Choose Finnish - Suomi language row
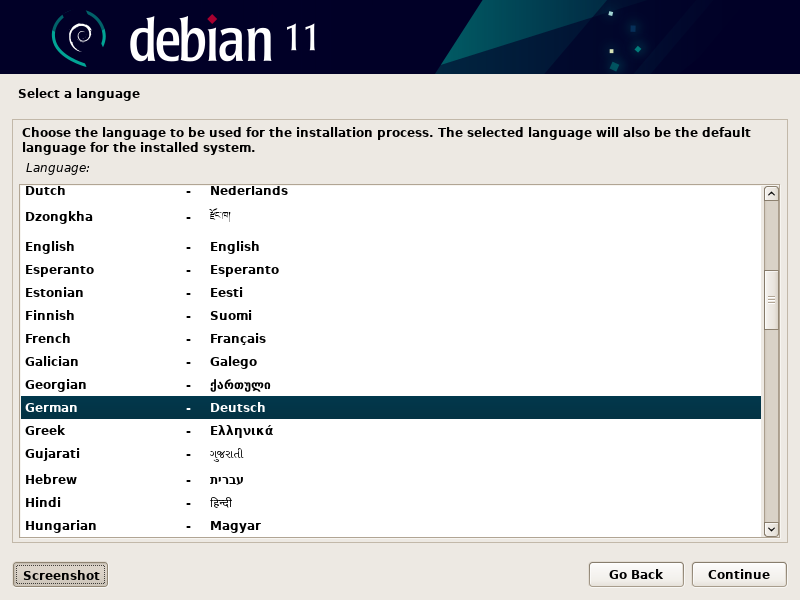 click(391, 315)
